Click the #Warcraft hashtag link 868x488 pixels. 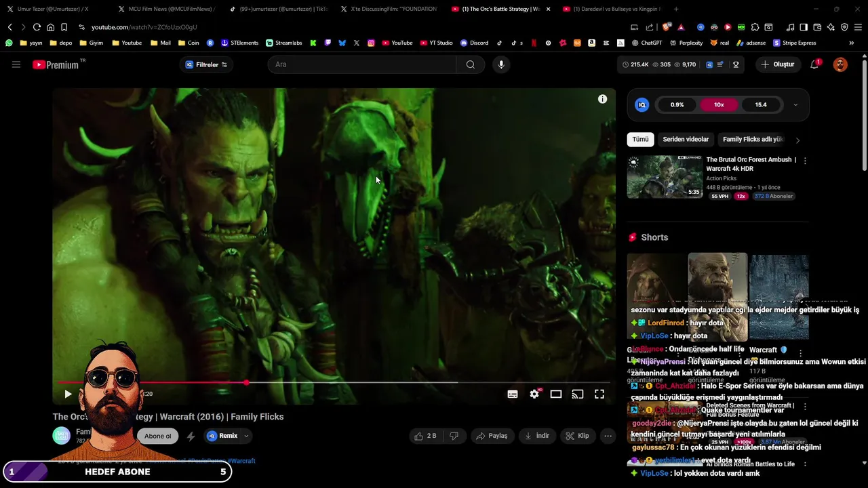coord(241,461)
